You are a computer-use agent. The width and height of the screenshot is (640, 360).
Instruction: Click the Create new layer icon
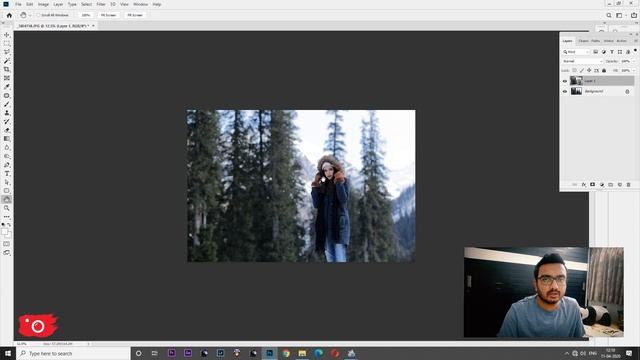tap(620, 185)
